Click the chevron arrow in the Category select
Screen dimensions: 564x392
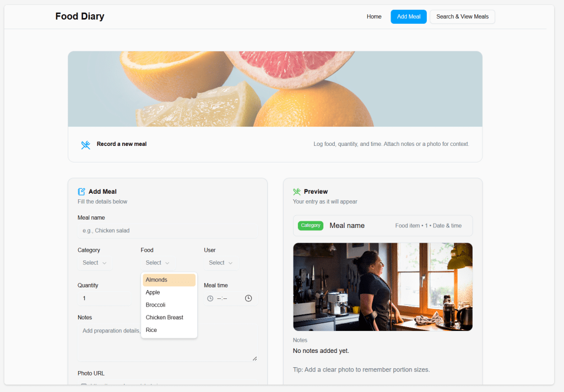click(x=105, y=263)
